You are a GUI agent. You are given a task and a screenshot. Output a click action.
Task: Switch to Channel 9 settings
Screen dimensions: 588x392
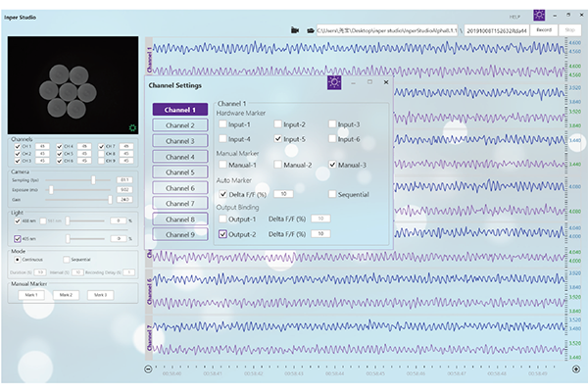(178, 235)
